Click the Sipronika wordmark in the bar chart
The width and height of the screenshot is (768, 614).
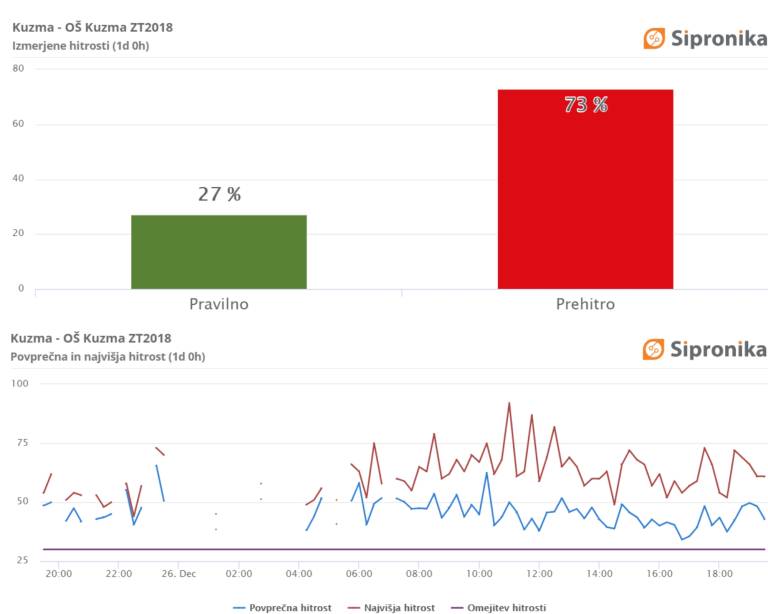point(718,39)
